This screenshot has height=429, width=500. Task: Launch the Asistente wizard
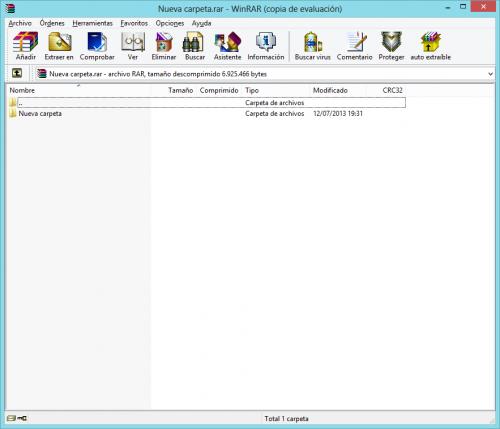[227, 46]
